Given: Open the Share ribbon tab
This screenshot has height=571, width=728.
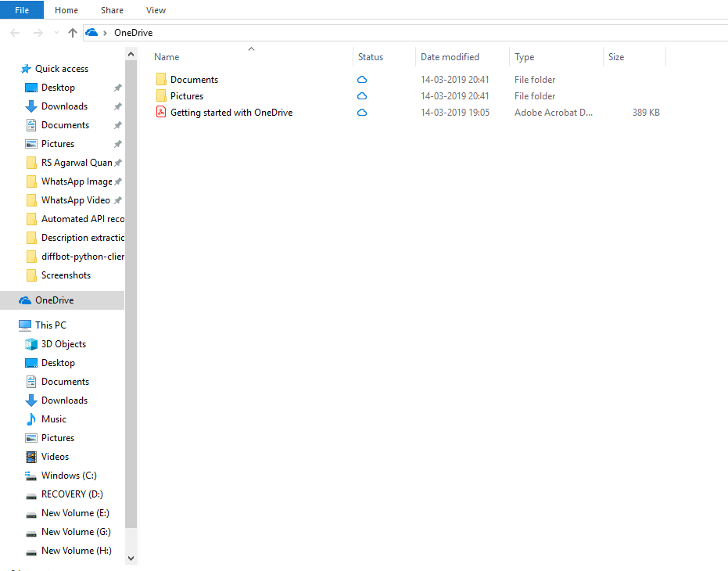Looking at the screenshot, I should click(x=112, y=9).
